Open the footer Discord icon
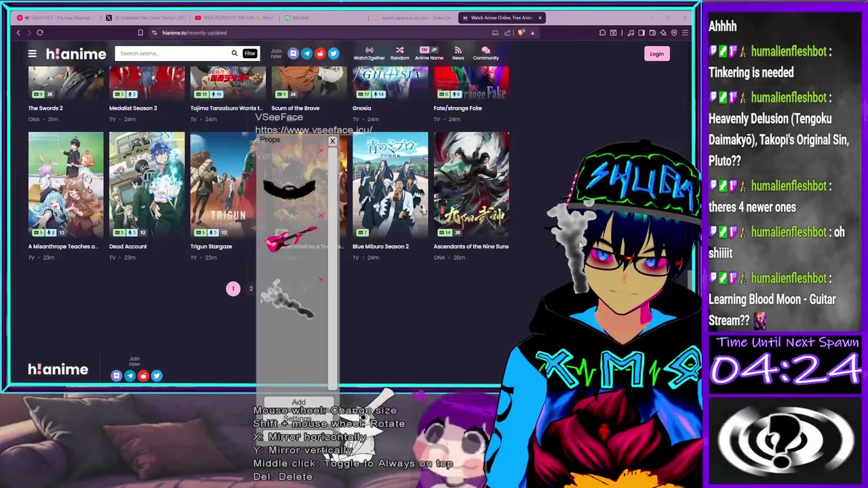 [116, 375]
